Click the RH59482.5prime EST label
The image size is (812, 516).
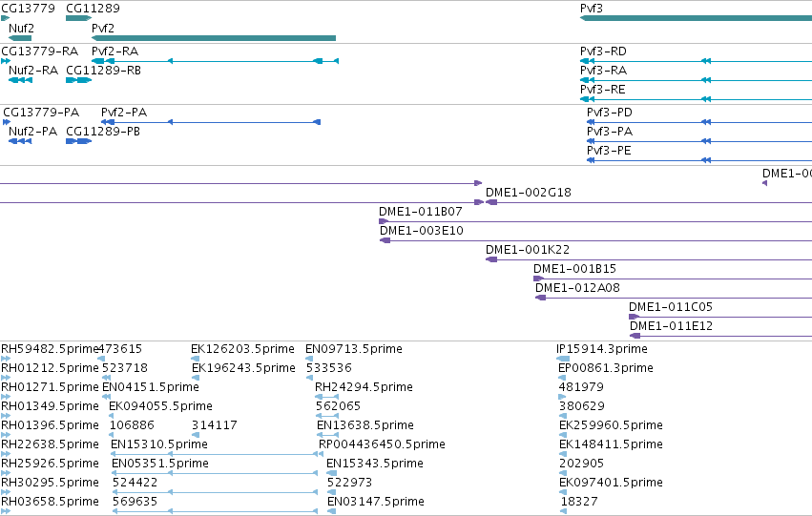coord(50,349)
